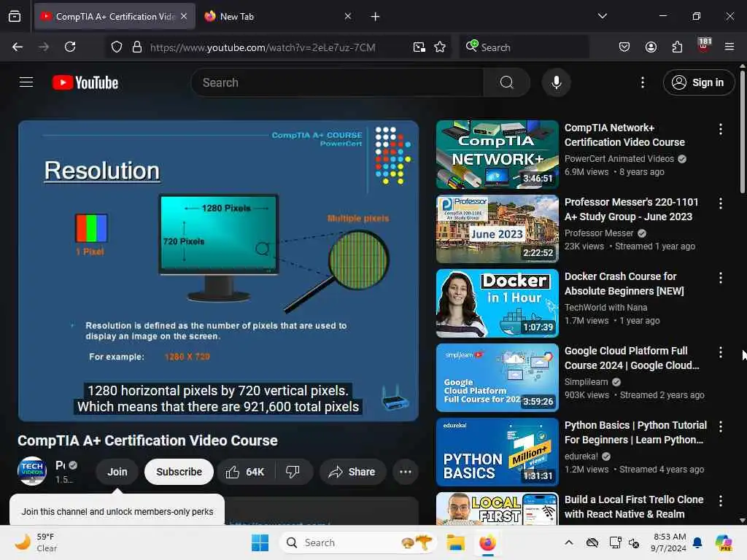This screenshot has height=560, width=747.
Task: Visit PowerCert Animated Videos channel link
Action: pos(619,158)
